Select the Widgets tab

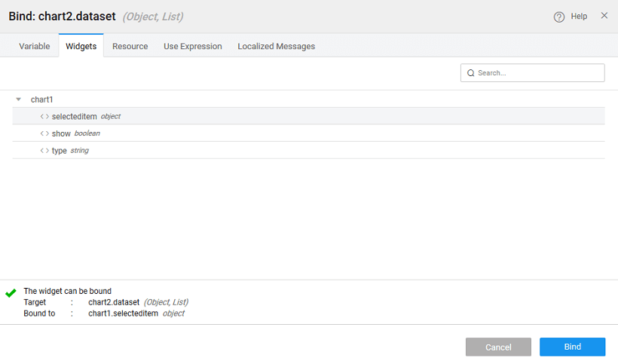point(81,46)
